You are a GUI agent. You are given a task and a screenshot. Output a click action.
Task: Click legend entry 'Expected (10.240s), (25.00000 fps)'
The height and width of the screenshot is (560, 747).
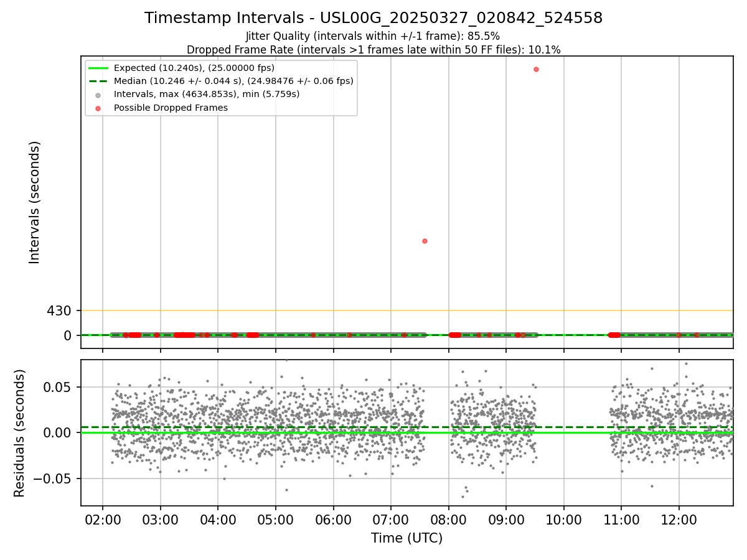(x=194, y=68)
